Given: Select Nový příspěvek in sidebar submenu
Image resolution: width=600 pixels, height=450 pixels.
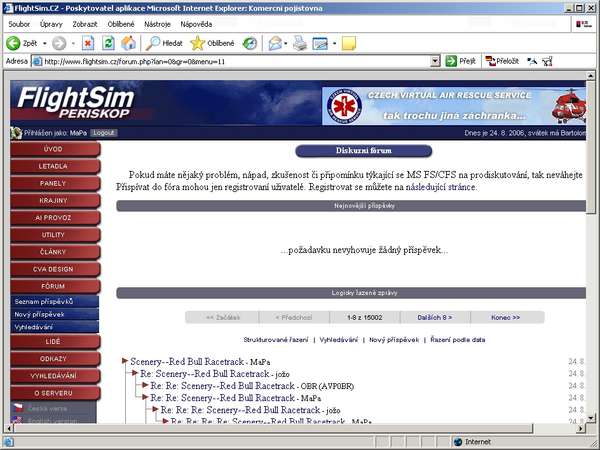Looking at the screenshot, I should [55, 314].
